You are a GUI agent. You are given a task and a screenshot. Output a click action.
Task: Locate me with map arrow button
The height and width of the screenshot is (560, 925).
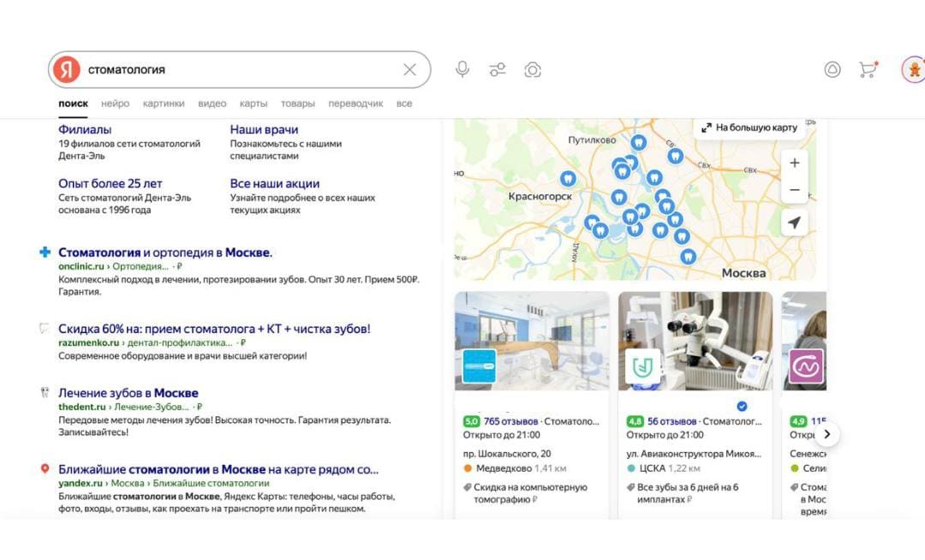(x=795, y=223)
